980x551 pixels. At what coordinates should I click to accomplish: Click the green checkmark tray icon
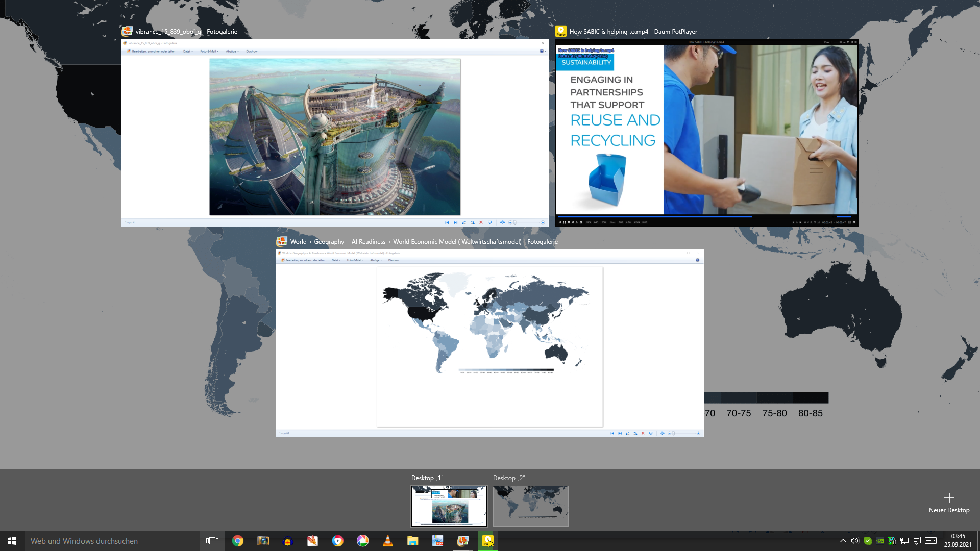[868, 541]
